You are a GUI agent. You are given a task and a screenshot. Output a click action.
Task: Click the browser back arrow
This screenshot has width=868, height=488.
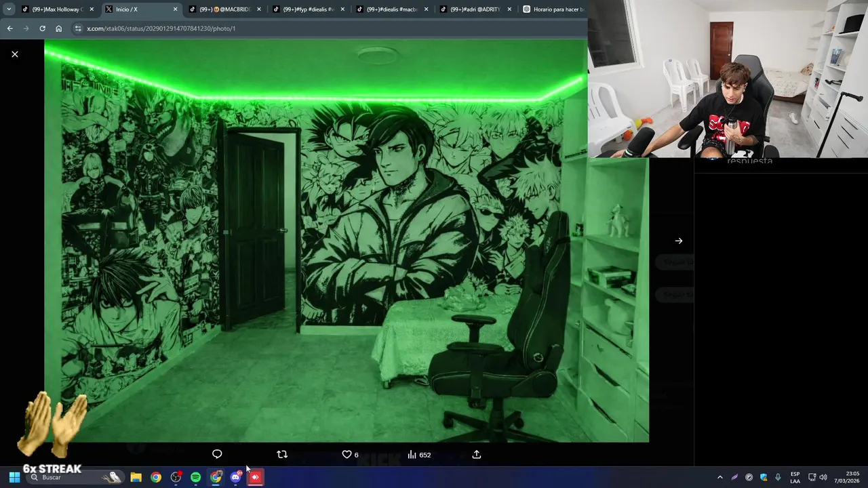[x=9, y=28]
